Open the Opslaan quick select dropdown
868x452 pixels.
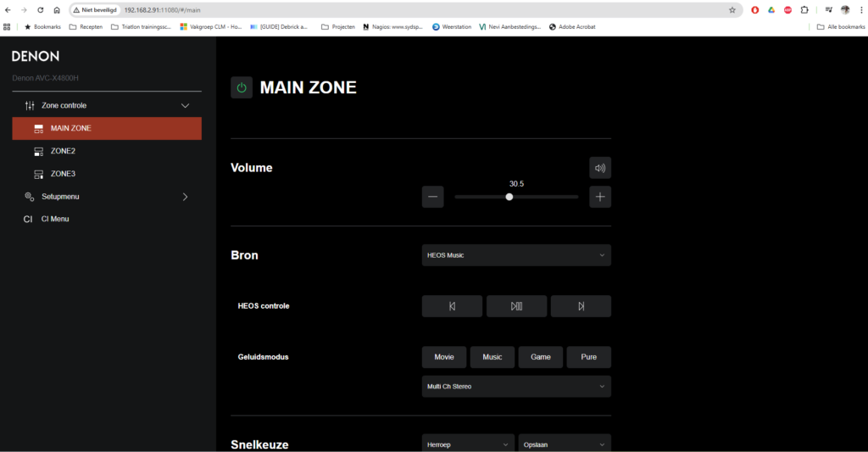click(x=564, y=444)
